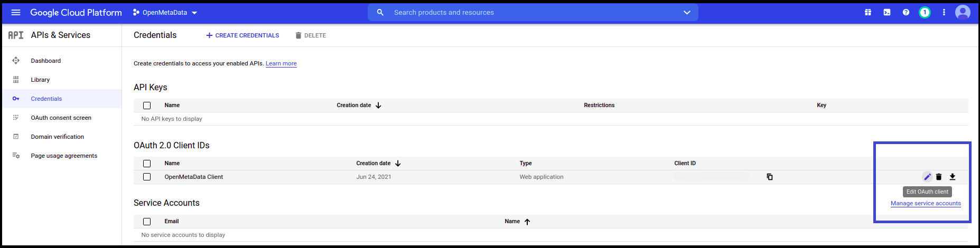
Task: Expand the search bar dropdown chevron
Action: click(x=687, y=13)
